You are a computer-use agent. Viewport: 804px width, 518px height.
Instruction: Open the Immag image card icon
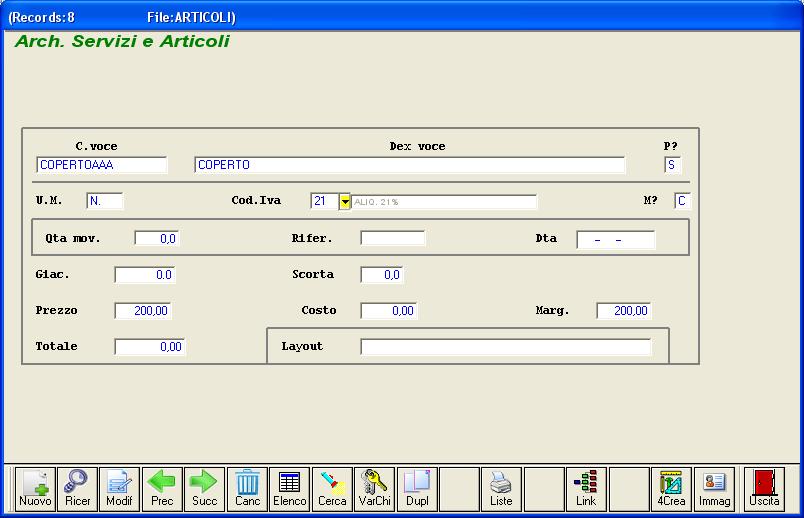coord(714,489)
